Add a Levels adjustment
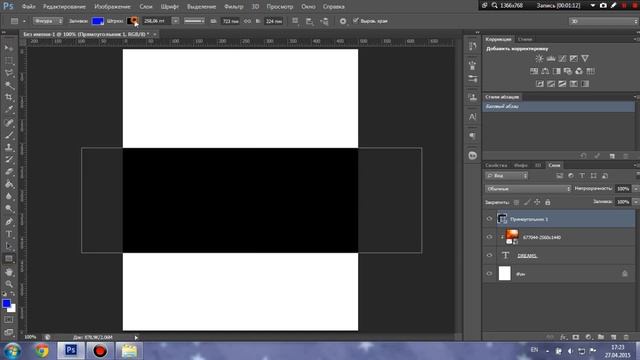The width and height of the screenshot is (640, 360). [551, 59]
